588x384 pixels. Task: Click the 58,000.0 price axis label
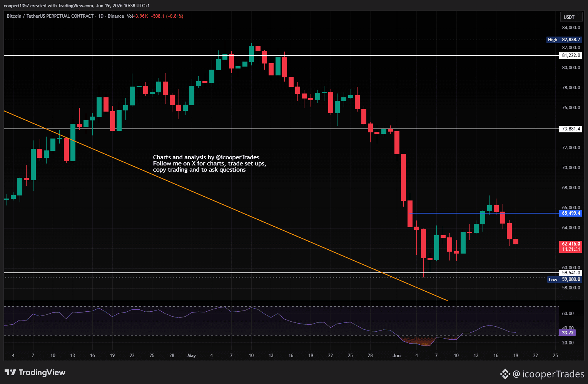point(571,288)
